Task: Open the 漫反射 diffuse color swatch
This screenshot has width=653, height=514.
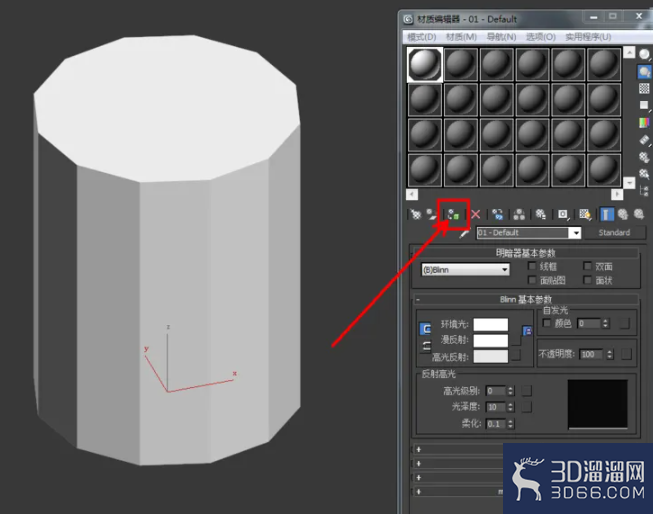Action: point(491,340)
